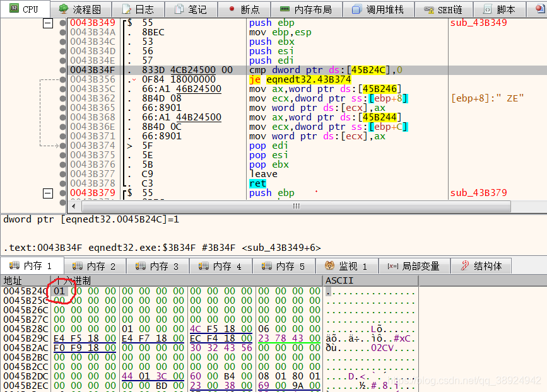Click the 脚本 script page icon
Viewport: 547px width, 392px height.
(488, 9)
